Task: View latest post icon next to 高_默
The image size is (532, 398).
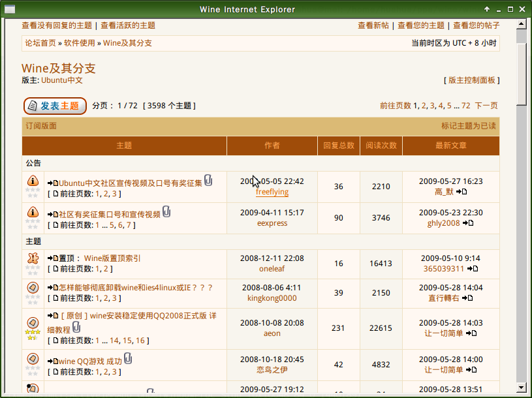Action: tap(462, 192)
